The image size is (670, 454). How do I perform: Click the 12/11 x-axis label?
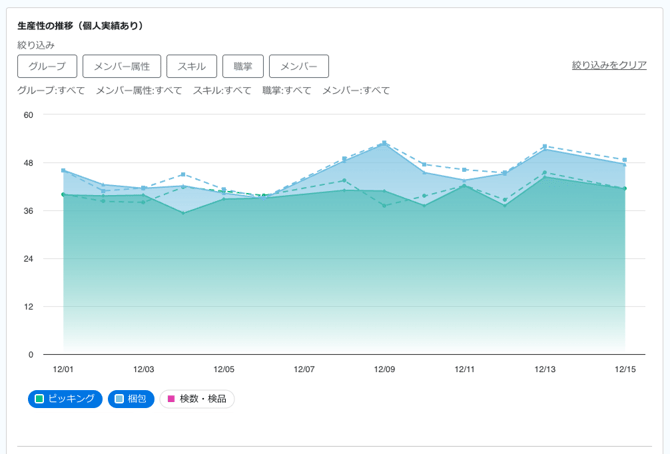pyautogui.click(x=464, y=369)
